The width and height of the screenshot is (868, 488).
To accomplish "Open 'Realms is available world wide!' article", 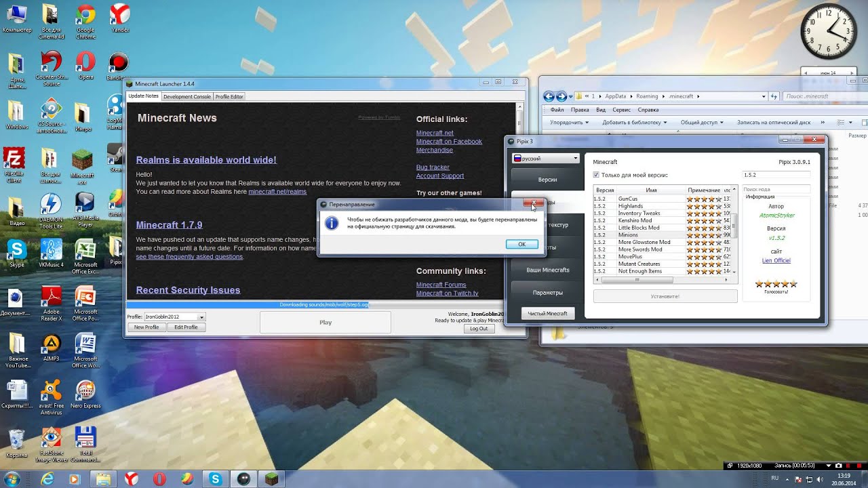I will [x=206, y=160].
